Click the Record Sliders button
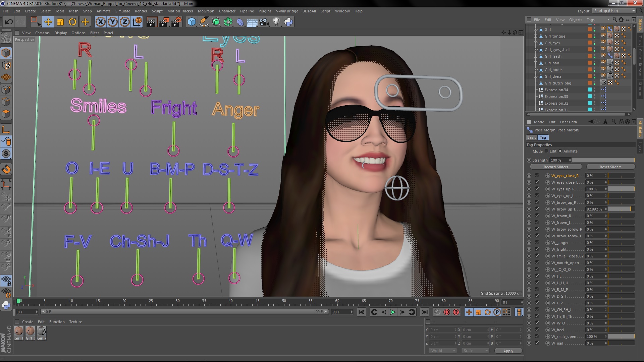The width and height of the screenshot is (644, 362). click(556, 167)
